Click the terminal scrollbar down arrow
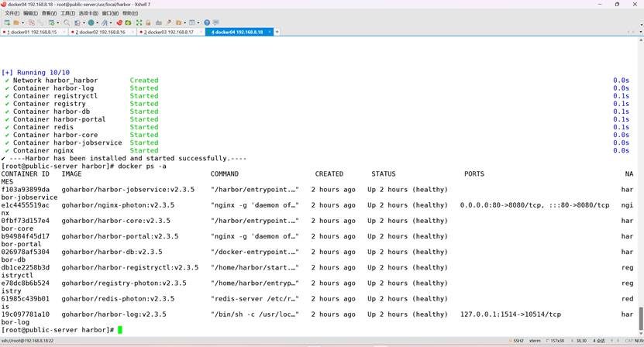This screenshot has width=644, height=347. coord(641,334)
